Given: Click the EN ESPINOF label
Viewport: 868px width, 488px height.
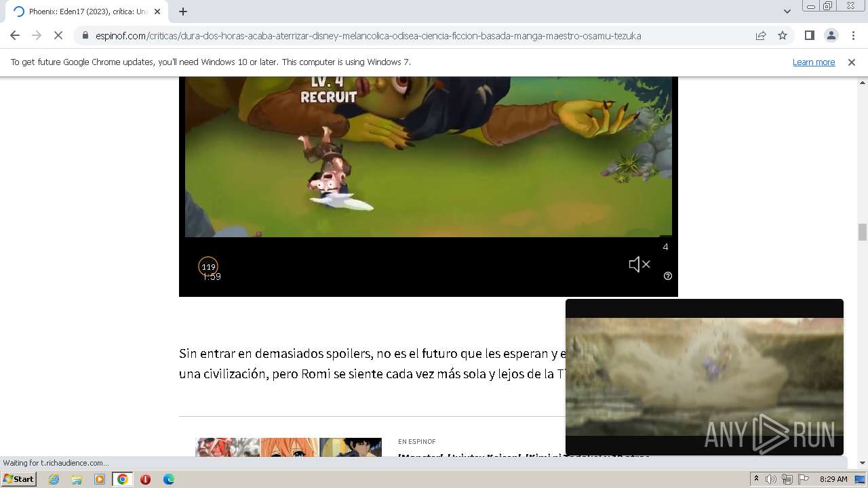Looking at the screenshot, I should tap(416, 442).
